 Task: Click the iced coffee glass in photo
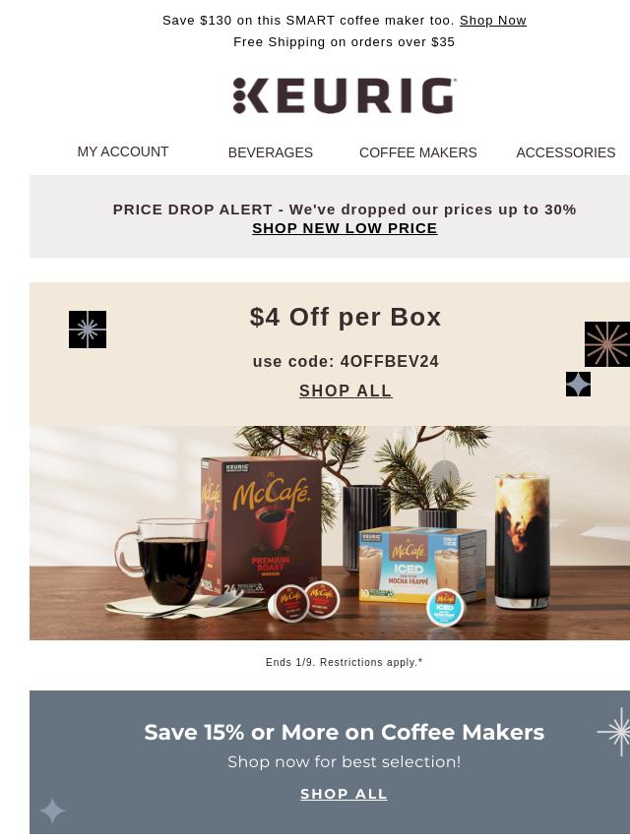(x=522, y=541)
